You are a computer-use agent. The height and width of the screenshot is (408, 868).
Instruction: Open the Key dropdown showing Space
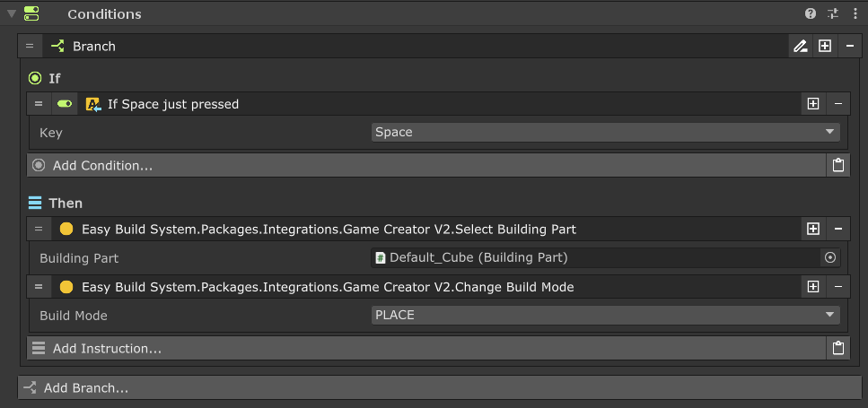606,133
